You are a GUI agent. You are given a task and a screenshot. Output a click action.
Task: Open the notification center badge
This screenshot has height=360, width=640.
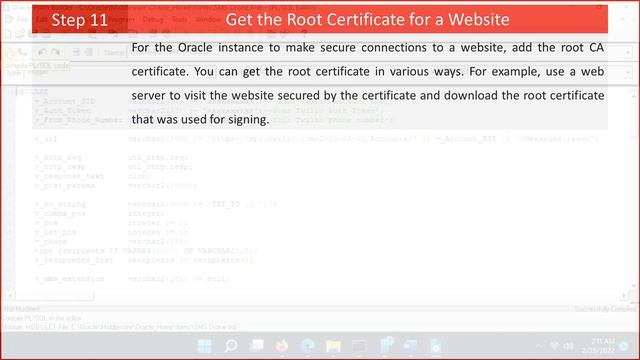coord(624,346)
